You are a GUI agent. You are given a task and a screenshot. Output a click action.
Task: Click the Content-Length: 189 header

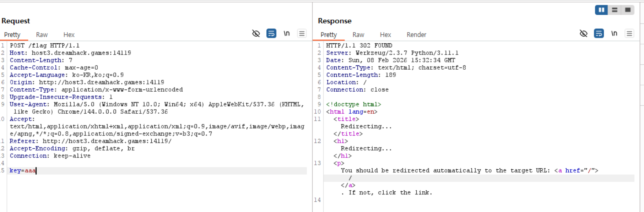point(361,75)
